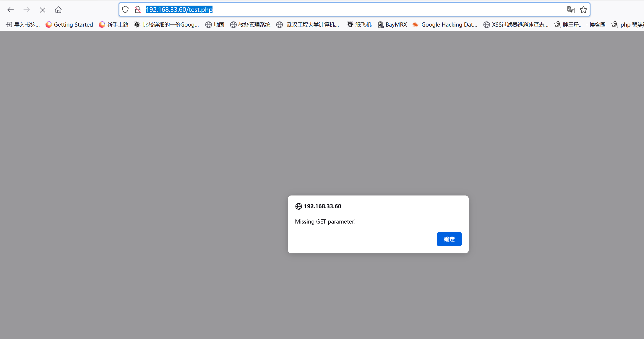
Task: Open 新手上路 bookmark
Action: (114, 25)
